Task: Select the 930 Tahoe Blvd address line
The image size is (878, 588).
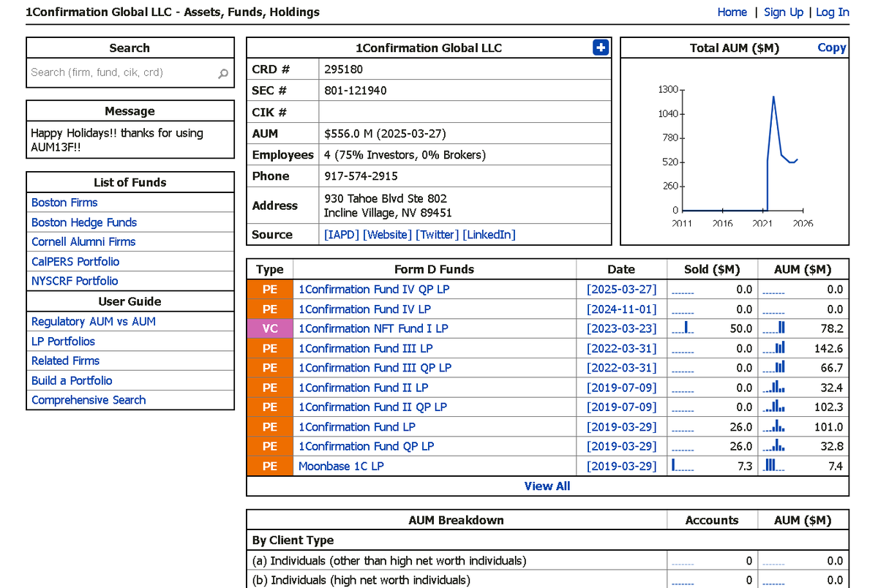Action: coord(386,199)
